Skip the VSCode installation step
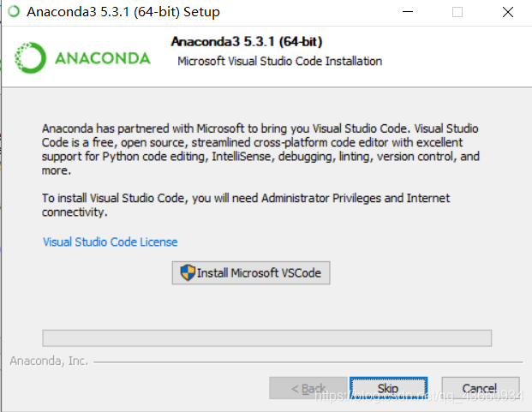Viewport: 532px width, 412px height. (x=388, y=388)
